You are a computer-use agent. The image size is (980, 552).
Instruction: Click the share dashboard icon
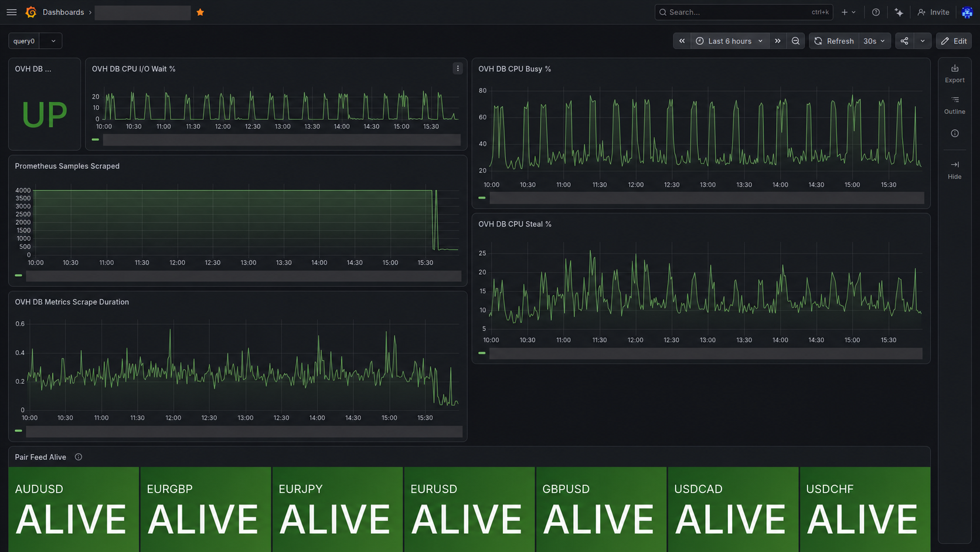(x=904, y=41)
